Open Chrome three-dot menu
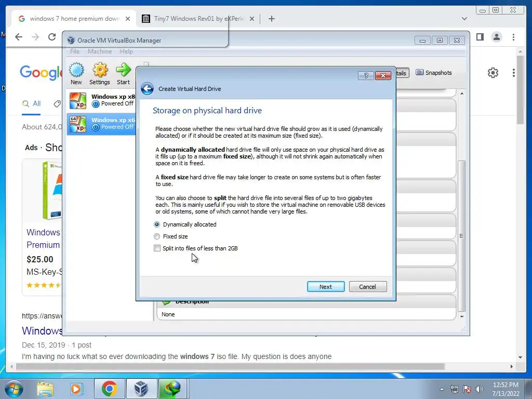The image size is (532, 399). click(x=513, y=37)
